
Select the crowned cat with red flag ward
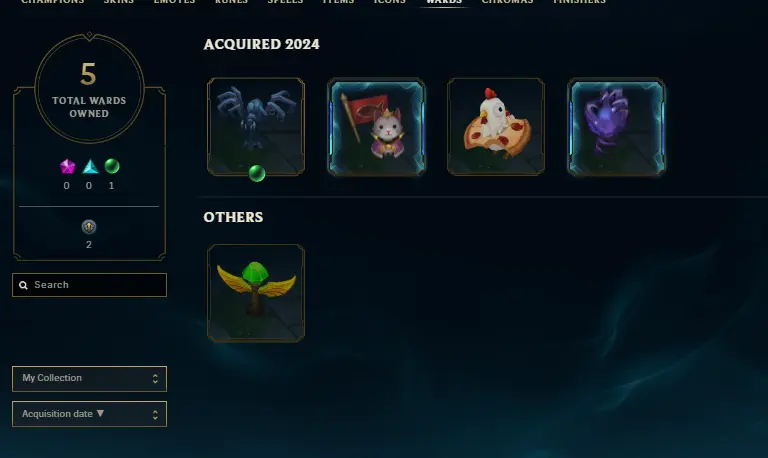[376, 126]
